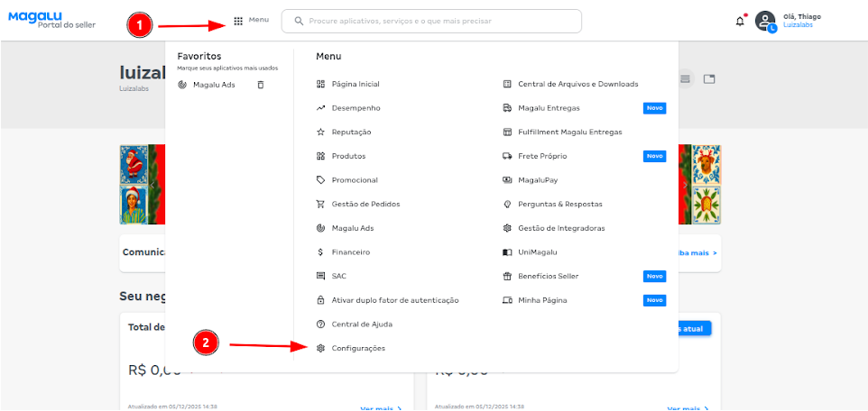Click the lock icon for duplo fator
The width and height of the screenshot is (868, 411).
tap(320, 300)
